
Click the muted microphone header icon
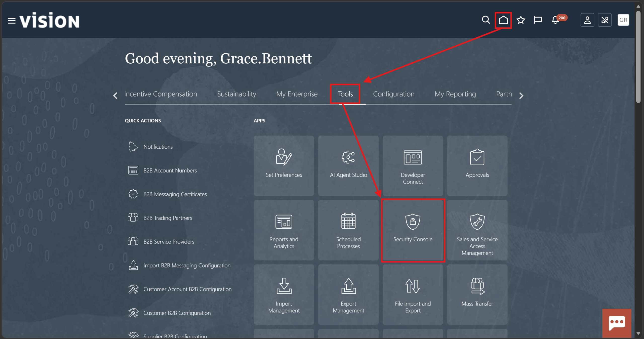pos(605,20)
